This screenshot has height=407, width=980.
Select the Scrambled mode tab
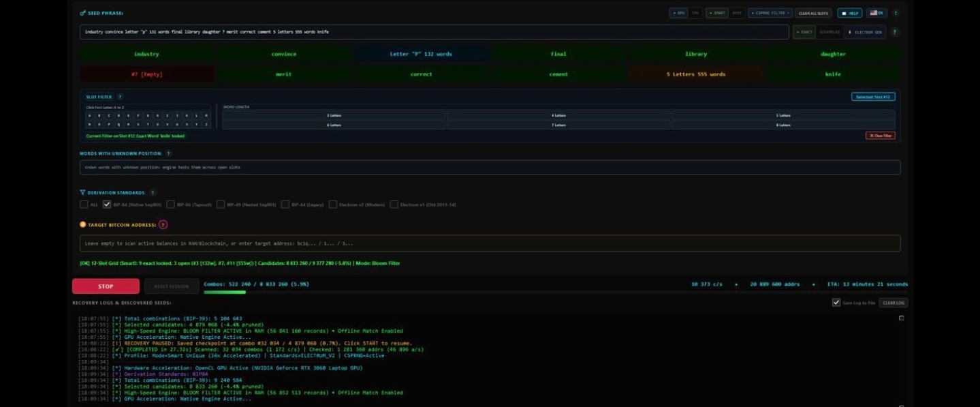click(x=829, y=32)
